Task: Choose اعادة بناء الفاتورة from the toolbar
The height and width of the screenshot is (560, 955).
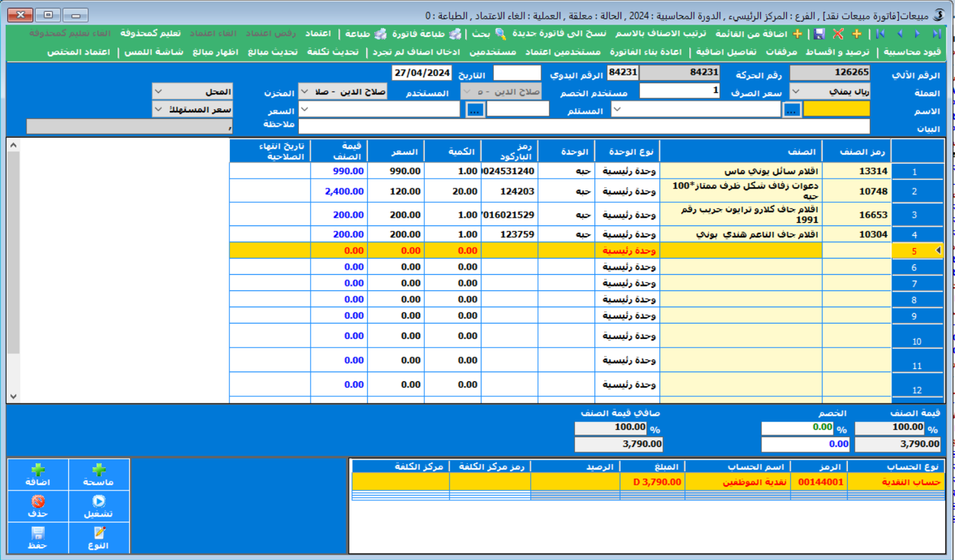Action: pos(646,52)
